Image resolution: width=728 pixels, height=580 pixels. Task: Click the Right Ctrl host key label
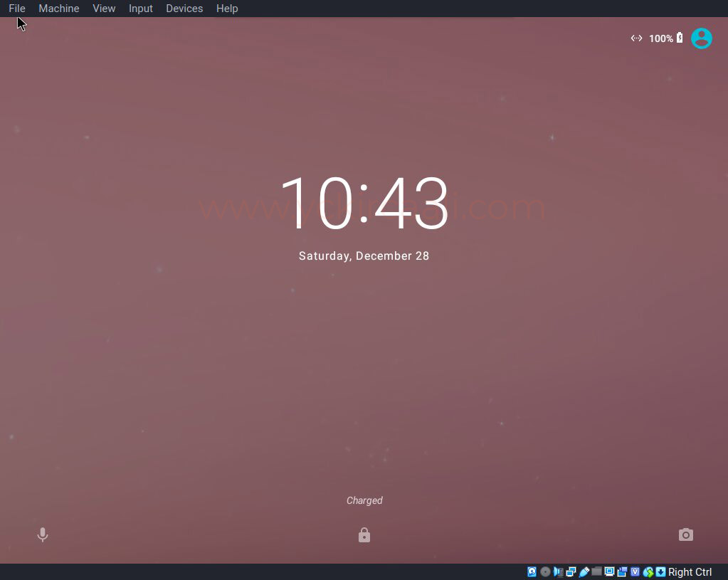pos(690,572)
